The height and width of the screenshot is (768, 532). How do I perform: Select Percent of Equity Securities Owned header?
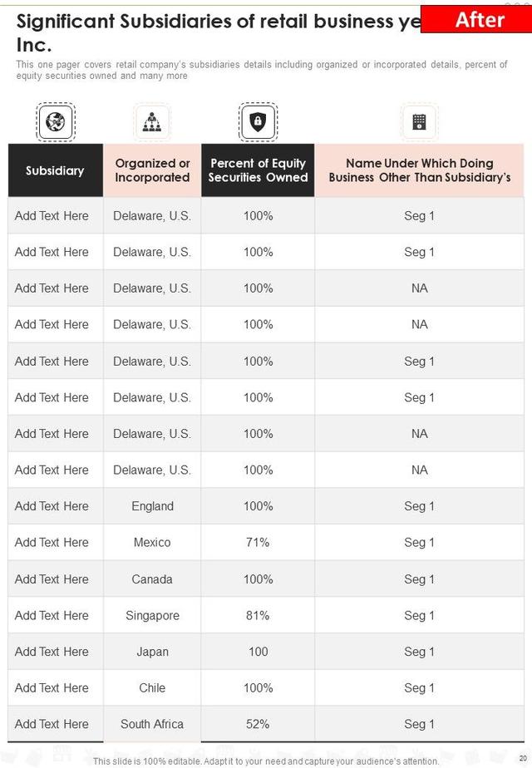(x=258, y=170)
